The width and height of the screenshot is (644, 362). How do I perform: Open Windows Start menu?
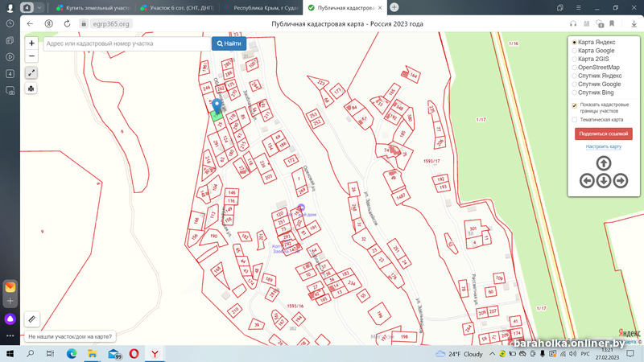10,354
